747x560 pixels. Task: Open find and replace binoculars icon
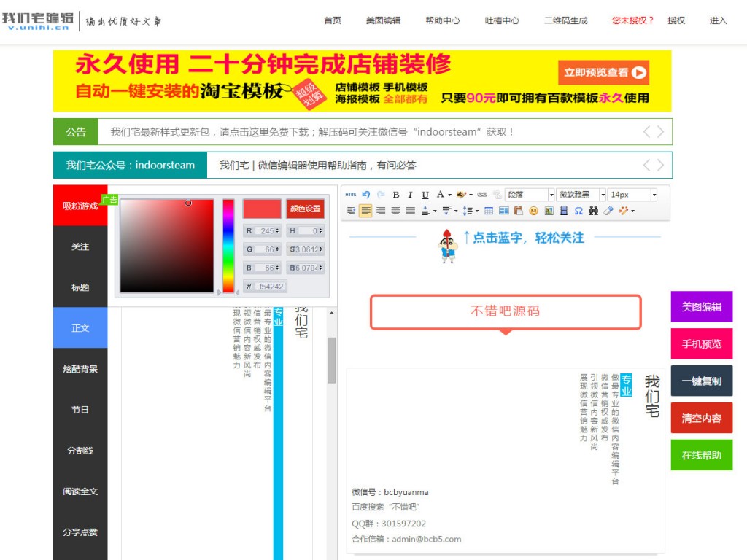click(593, 211)
